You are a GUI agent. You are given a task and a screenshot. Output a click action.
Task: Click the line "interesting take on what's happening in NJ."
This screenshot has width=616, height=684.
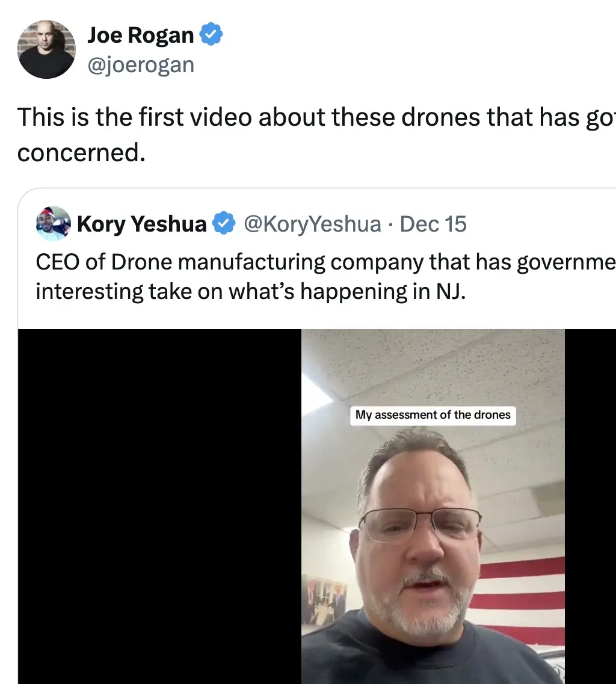250,291
